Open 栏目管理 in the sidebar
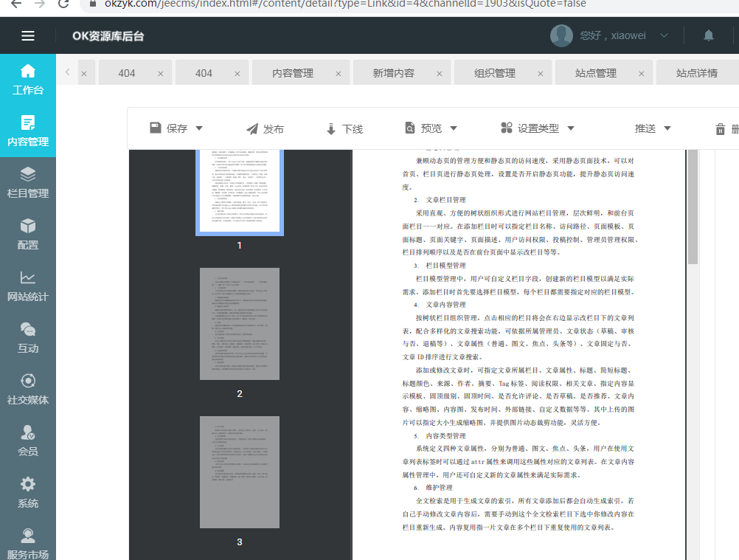Image resolution: width=739 pixels, height=560 pixels. [28, 183]
